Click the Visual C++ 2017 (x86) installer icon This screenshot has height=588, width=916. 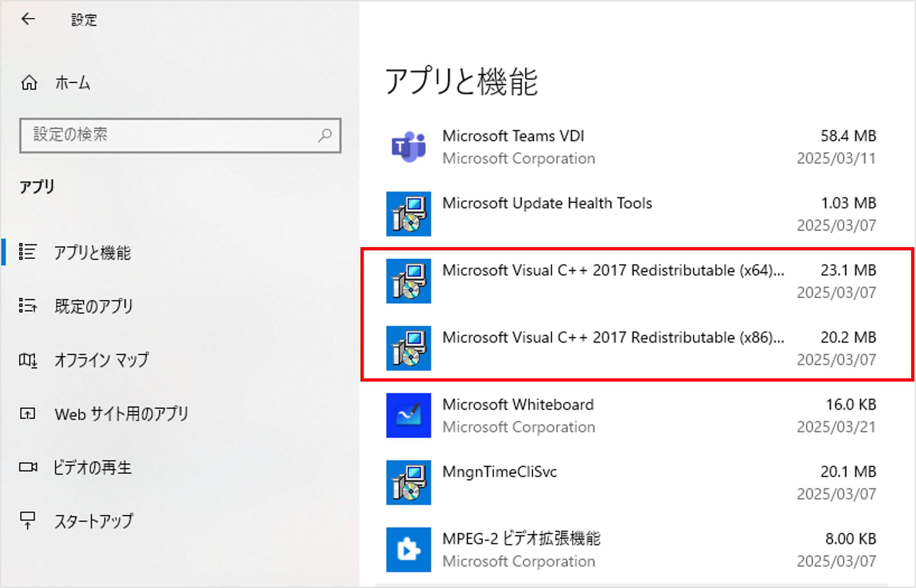pyautogui.click(x=409, y=348)
